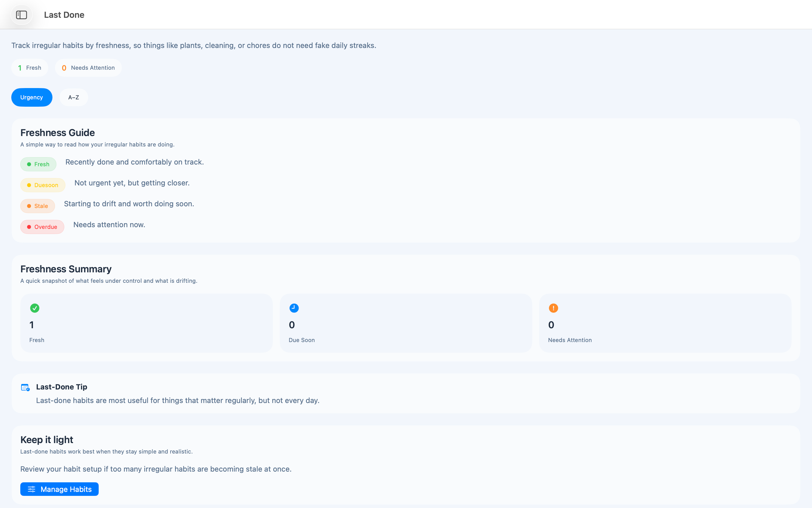Click the 'Review your habit setup' sentence
This screenshot has height=508, width=812.
[156, 469]
